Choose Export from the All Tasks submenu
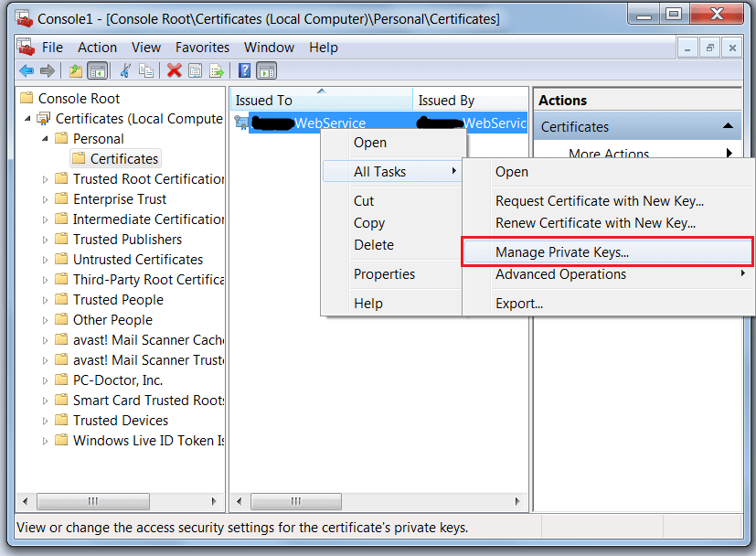 coord(609,304)
